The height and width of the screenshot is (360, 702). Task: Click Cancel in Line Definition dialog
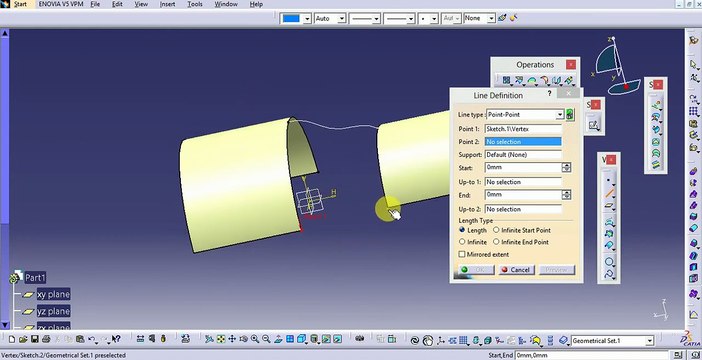[516, 270]
